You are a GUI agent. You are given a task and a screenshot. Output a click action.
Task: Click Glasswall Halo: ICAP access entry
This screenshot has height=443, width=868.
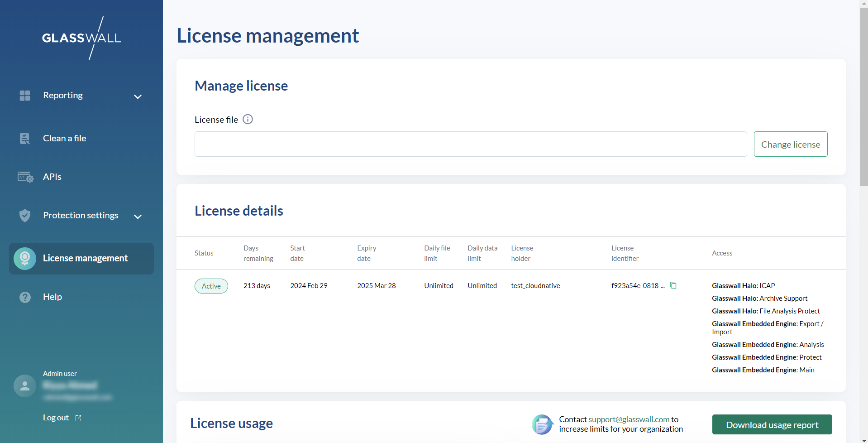click(x=744, y=286)
